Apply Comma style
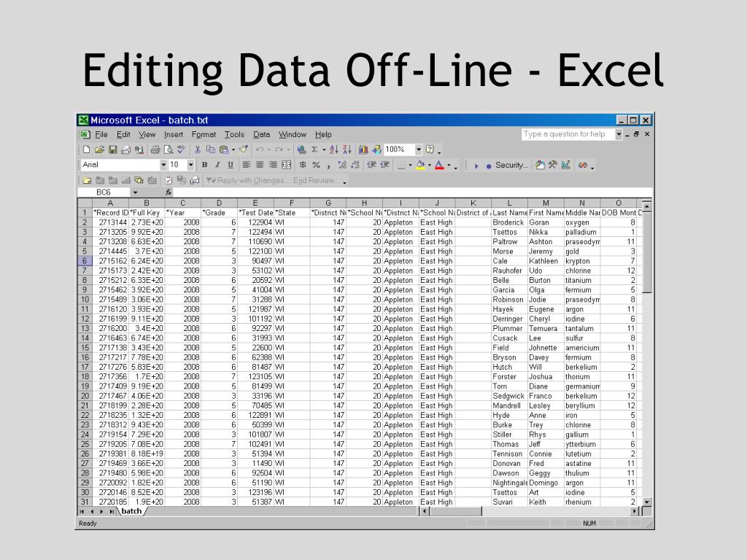The image size is (747, 560). coord(329,166)
